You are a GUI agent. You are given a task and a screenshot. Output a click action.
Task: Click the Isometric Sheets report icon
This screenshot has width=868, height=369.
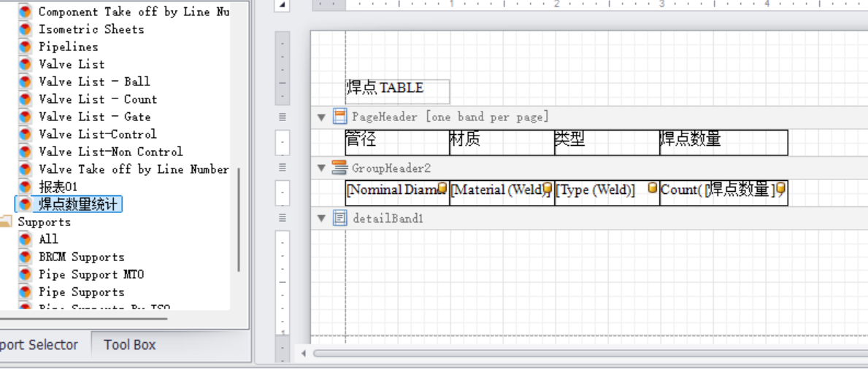coord(25,28)
